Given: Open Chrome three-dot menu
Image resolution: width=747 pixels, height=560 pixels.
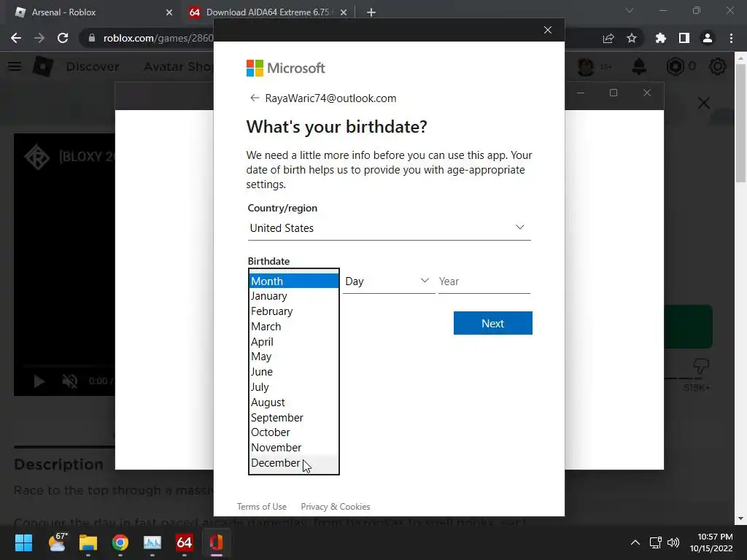Looking at the screenshot, I should (731, 38).
